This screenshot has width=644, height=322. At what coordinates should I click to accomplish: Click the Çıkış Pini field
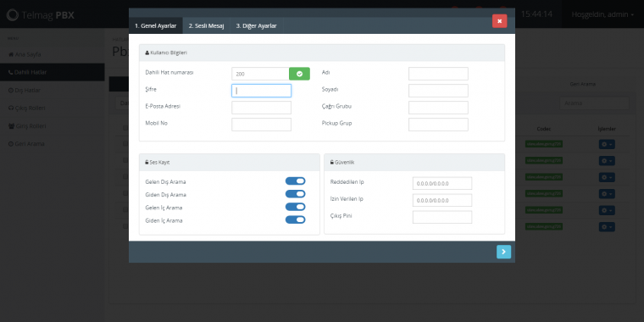click(x=442, y=217)
